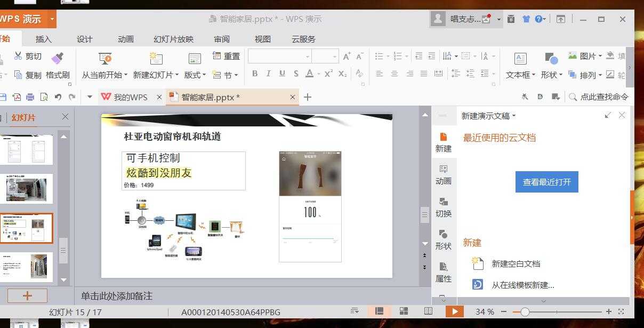The height and width of the screenshot is (328, 644).
Task: Increase paragraph indent icon
Action: pyautogui.click(x=431, y=56)
